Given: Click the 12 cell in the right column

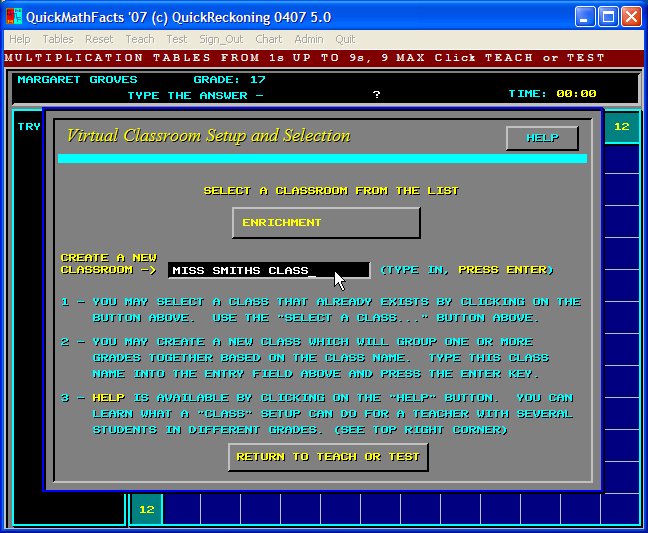Looking at the screenshot, I should (x=621, y=127).
